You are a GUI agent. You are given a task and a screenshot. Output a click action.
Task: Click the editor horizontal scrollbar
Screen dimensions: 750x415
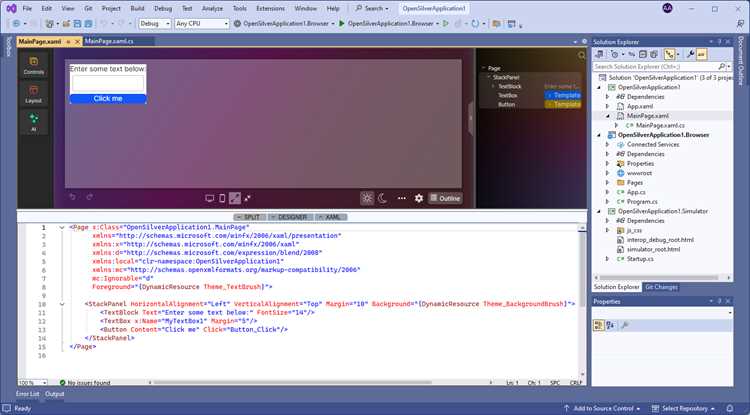coord(292,382)
